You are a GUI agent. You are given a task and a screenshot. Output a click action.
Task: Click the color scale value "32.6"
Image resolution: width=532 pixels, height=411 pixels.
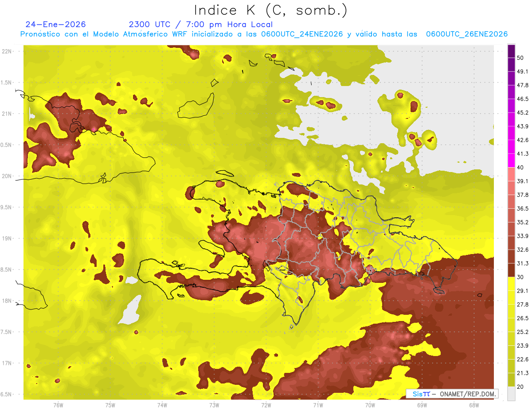(x=523, y=250)
